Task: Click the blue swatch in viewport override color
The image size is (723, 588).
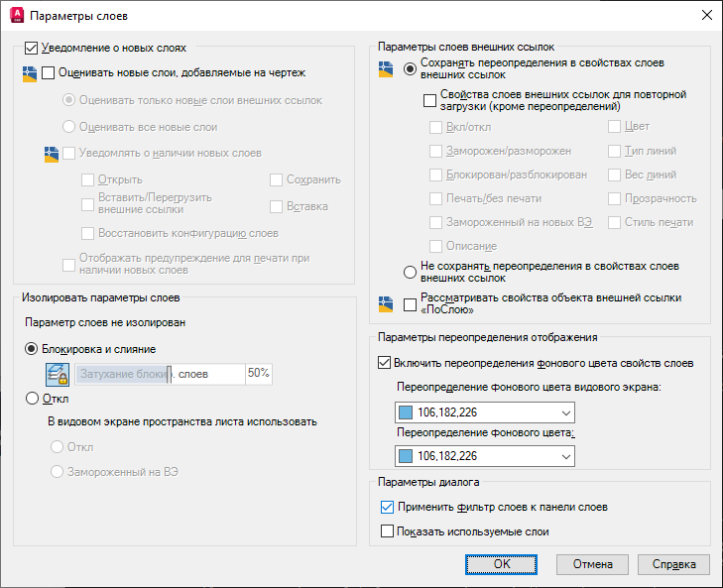Action: click(x=406, y=412)
